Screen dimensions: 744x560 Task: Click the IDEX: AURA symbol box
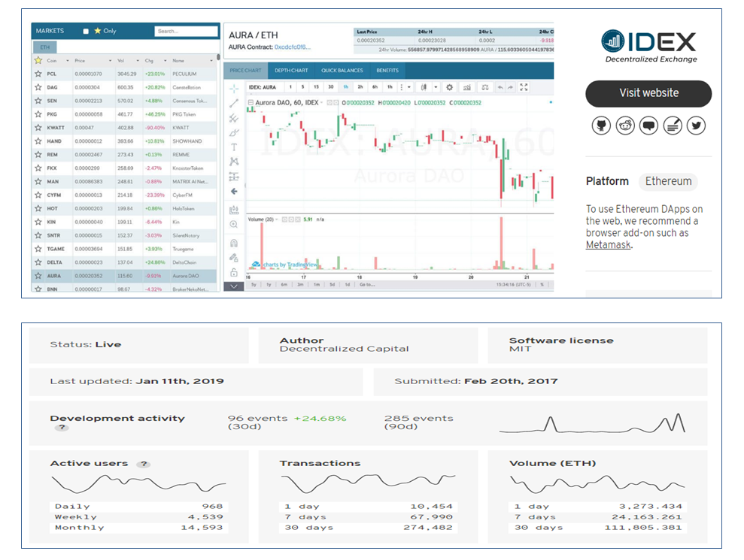point(263,87)
